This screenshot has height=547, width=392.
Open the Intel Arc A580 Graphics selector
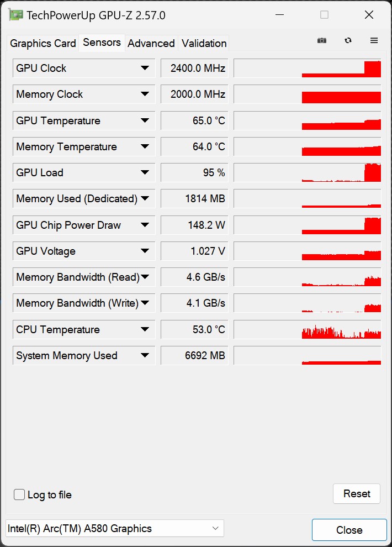click(115, 528)
